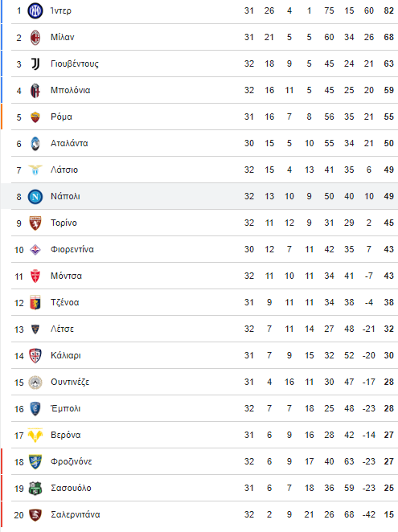Click the Sassuolo green crest icon
Image resolution: width=398 pixels, height=532 pixels.
pos(35,489)
